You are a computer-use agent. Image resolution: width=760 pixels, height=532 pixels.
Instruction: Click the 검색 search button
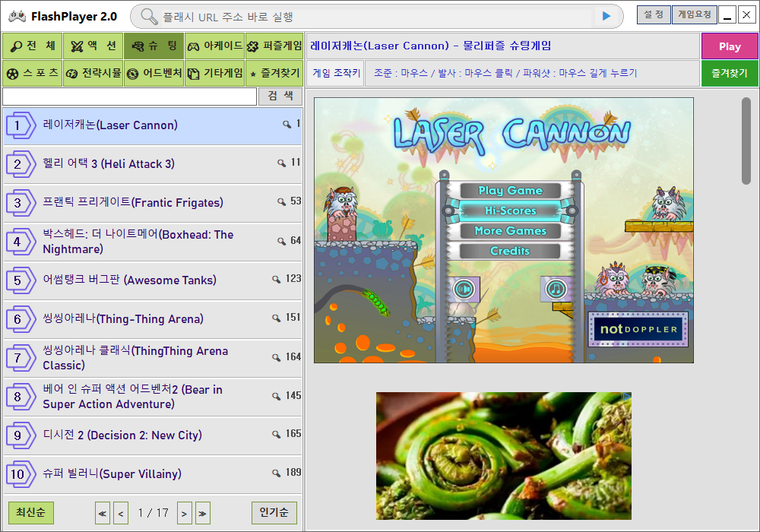(x=280, y=96)
